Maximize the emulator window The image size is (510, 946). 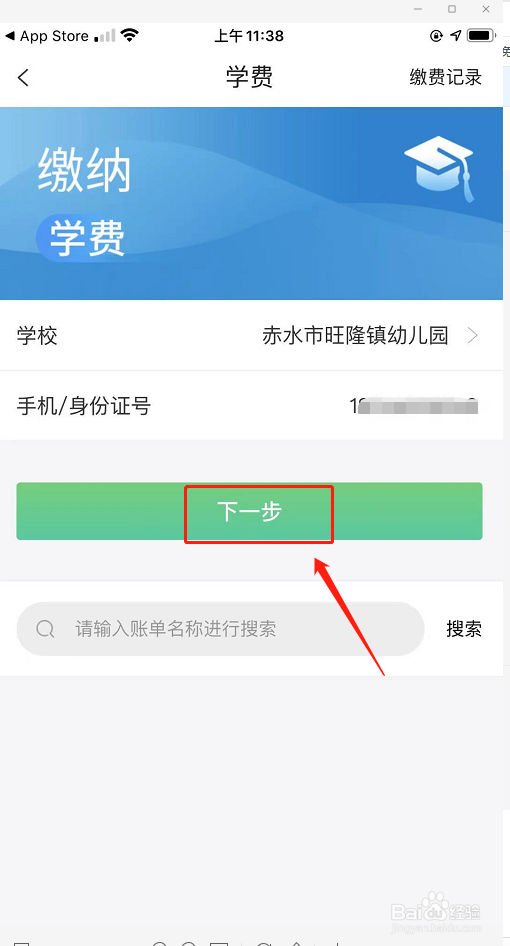point(452,9)
